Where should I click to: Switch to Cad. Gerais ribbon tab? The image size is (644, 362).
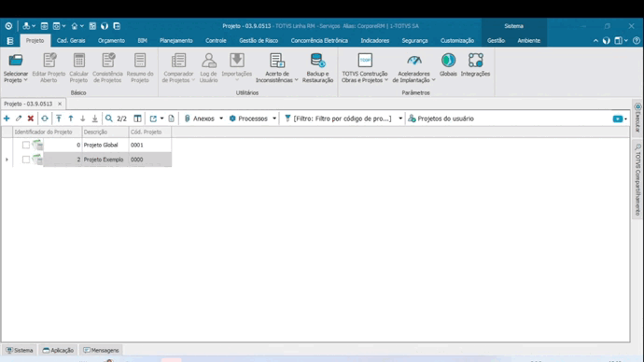point(71,41)
